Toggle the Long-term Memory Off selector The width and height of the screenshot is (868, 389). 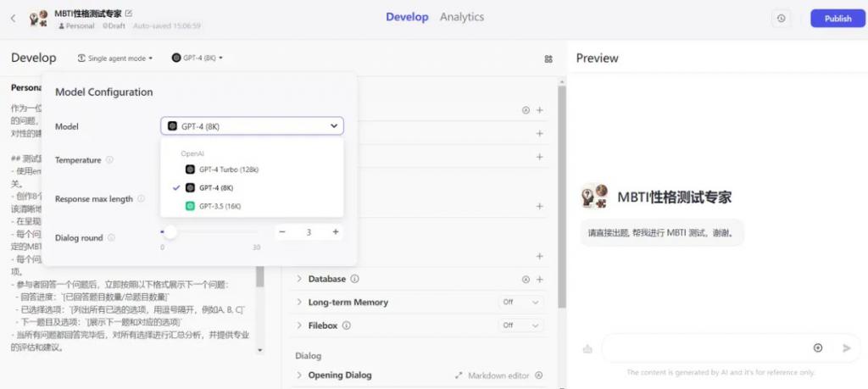pyautogui.click(x=520, y=302)
